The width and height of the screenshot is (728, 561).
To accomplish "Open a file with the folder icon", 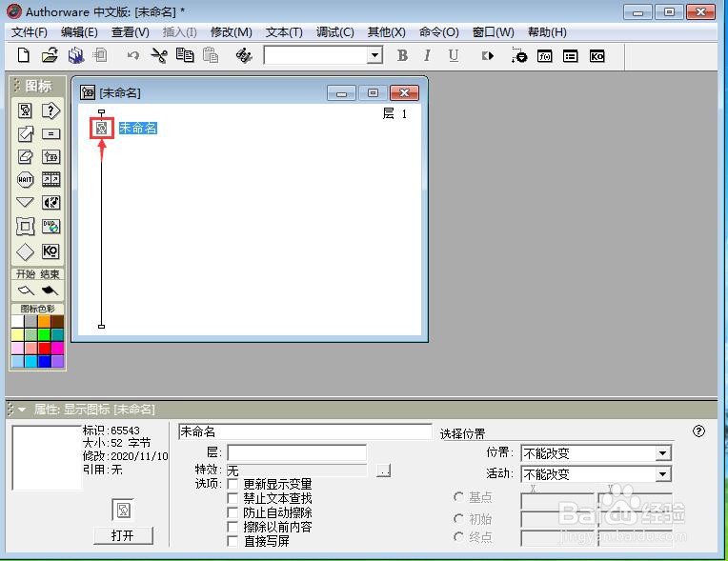I will 50,55.
